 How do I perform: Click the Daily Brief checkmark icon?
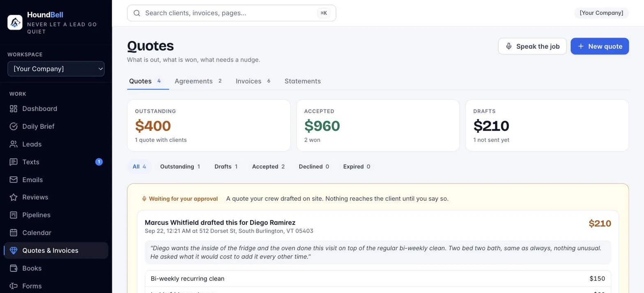pyautogui.click(x=14, y=126)
